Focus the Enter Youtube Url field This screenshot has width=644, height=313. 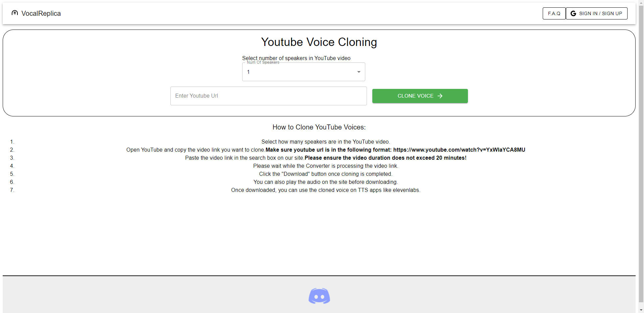(x=268, y=96)
